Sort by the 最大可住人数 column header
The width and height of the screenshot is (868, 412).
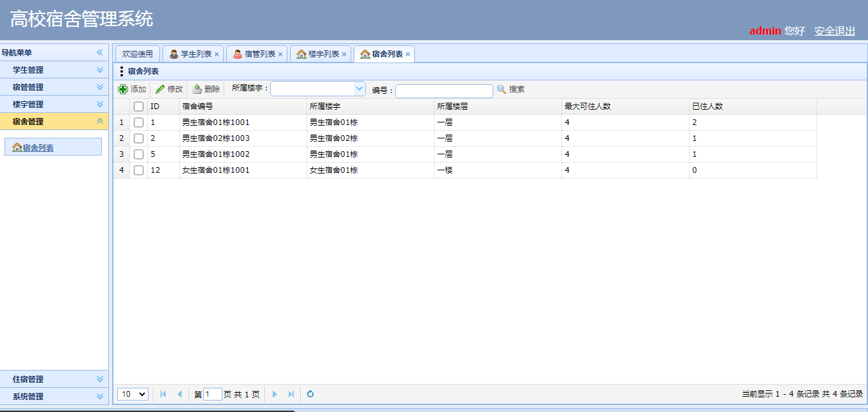[625, 107]
